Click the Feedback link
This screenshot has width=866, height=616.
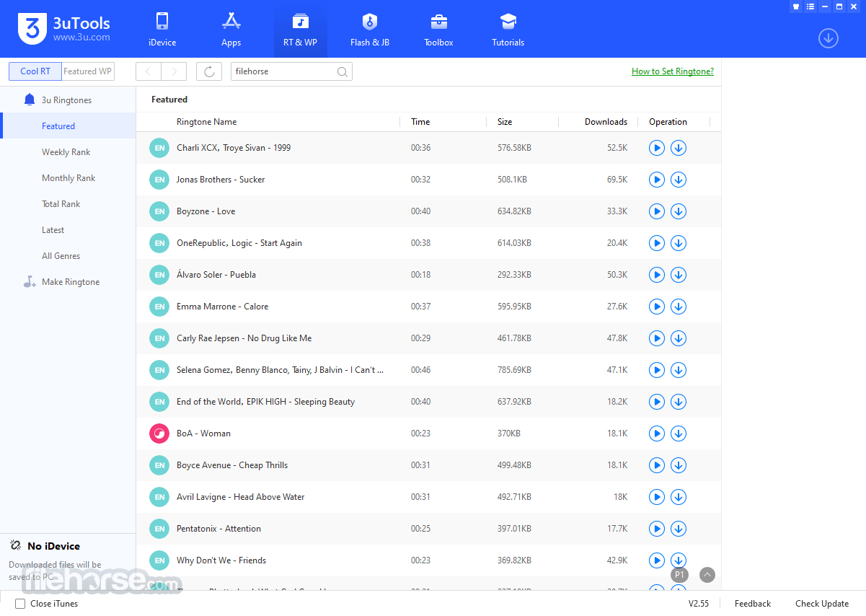coord(753,604)
